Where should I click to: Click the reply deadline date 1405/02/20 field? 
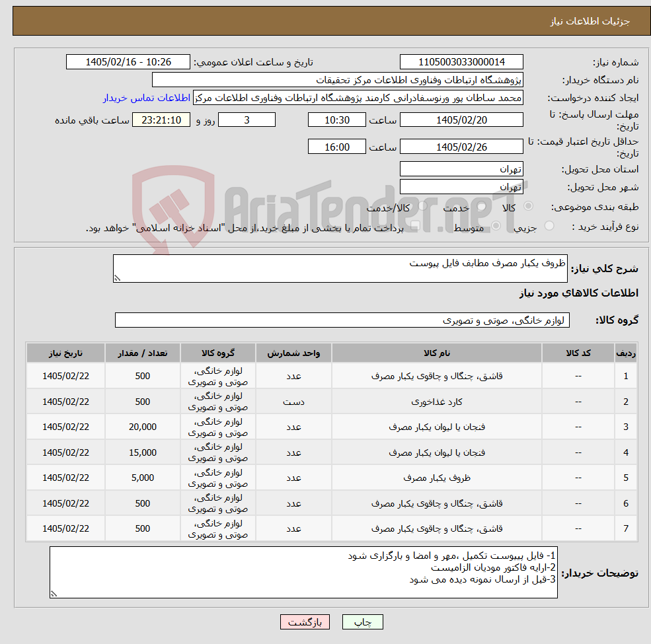tap(461, 120)
